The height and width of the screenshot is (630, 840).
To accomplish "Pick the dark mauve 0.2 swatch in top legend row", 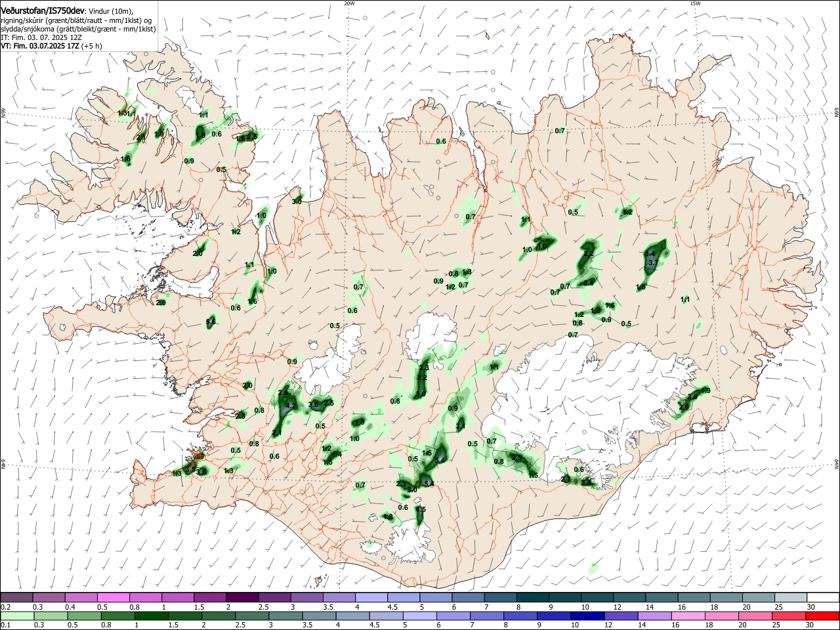I will [x=16, y=597].
